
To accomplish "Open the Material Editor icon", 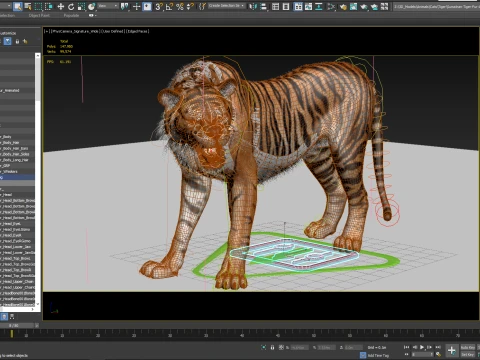I will 331,6.
